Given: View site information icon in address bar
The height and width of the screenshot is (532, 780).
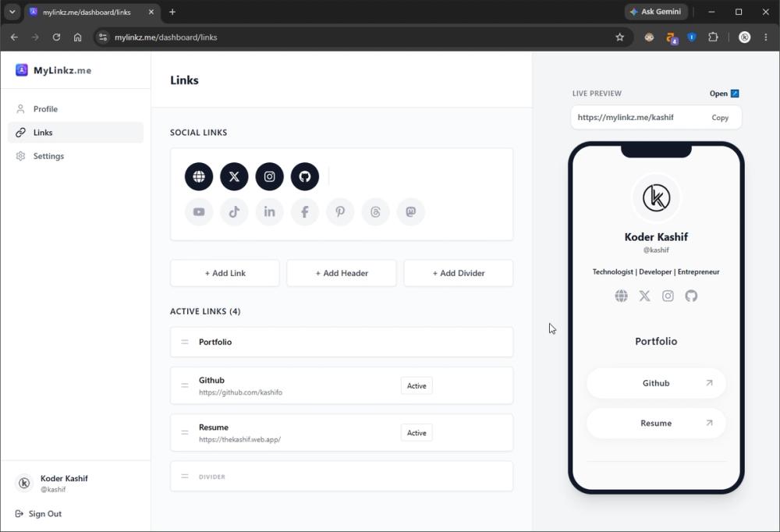Looking at the screenshot, I should (102, 37).
